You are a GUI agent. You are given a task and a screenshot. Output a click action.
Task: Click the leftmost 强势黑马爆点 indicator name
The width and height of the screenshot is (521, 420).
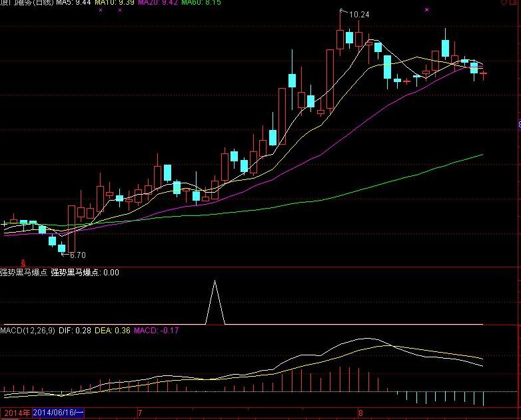(x=23, y=273)
